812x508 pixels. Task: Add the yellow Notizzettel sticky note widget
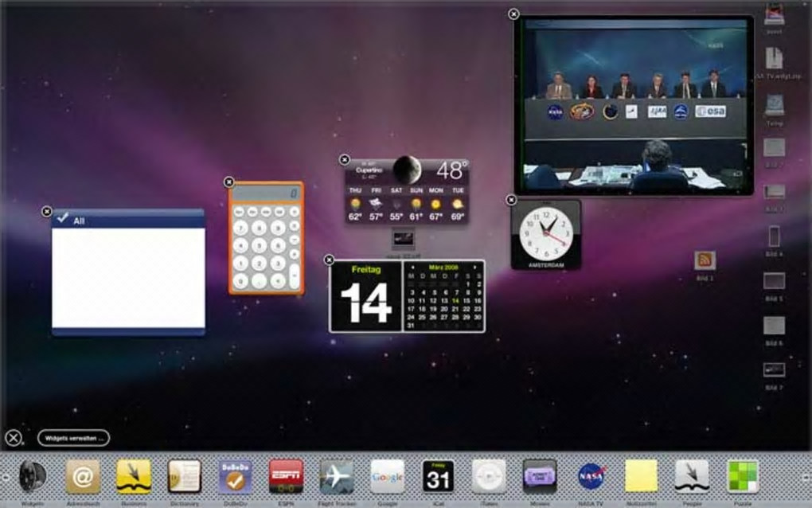click(641, 476)
